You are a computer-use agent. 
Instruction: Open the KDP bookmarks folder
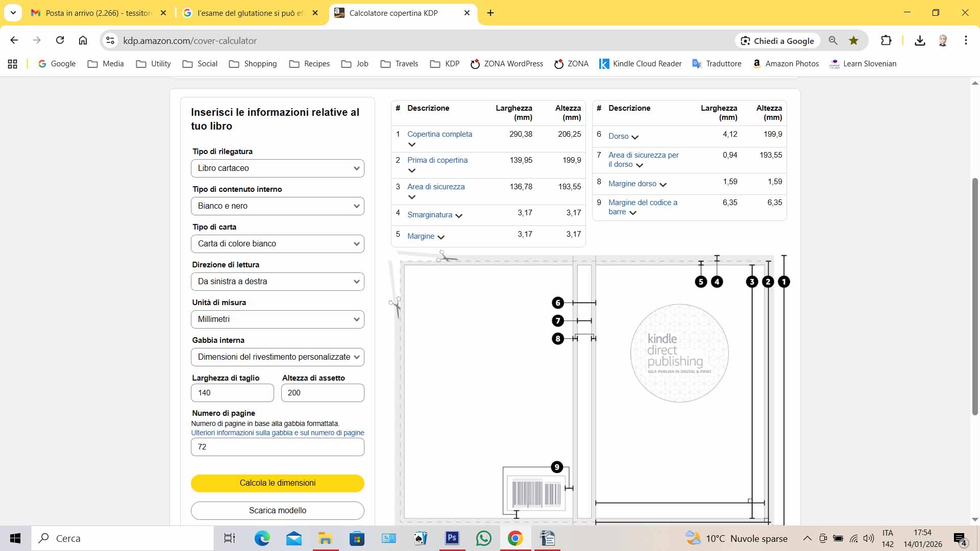click(445, 64)
